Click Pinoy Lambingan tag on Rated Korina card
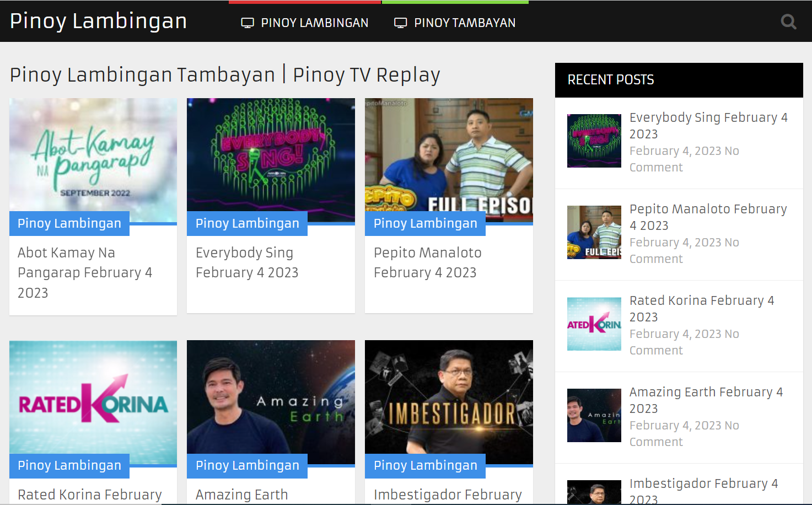 click(x=69, y=465)
